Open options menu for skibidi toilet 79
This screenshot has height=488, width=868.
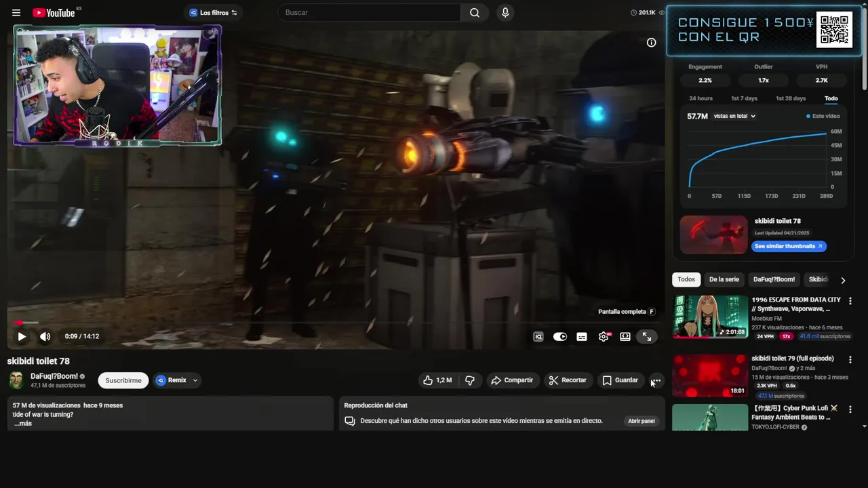point(850,360)
